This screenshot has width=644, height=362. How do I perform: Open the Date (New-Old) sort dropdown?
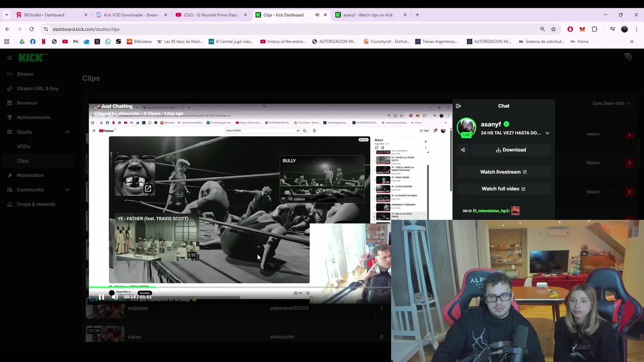611,104
